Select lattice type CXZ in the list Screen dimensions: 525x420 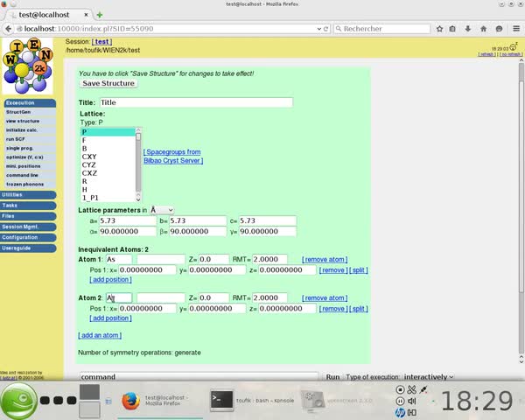tap(108, 173)
